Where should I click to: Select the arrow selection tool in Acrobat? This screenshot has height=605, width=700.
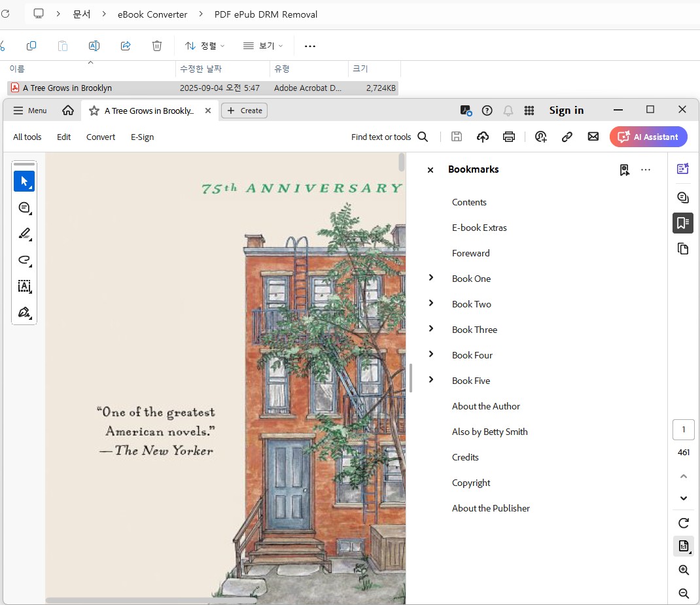(x=24, y=181)
